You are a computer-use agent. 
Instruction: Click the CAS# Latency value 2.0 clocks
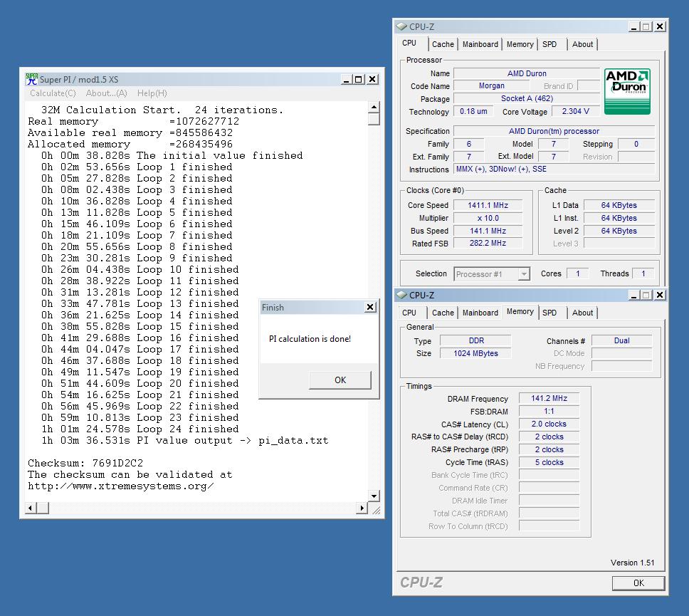549,424
